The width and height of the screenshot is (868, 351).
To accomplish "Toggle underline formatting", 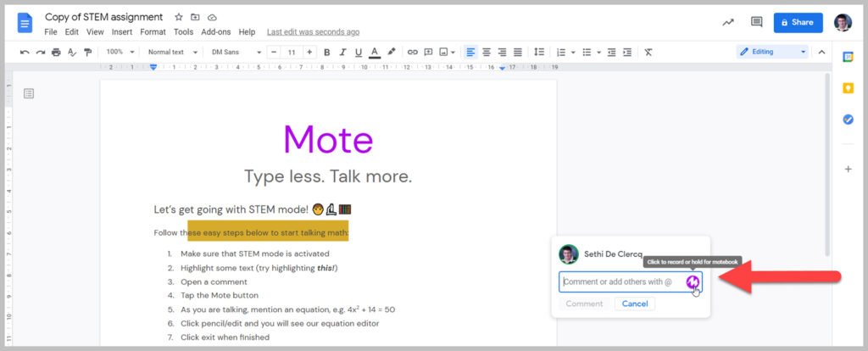I will click(x=359, y=52).
